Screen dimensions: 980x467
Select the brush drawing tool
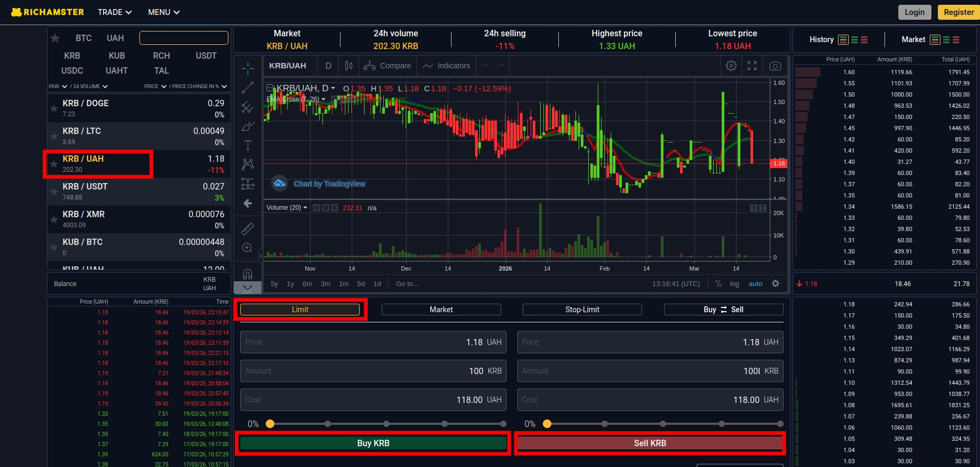pos(248,126)
